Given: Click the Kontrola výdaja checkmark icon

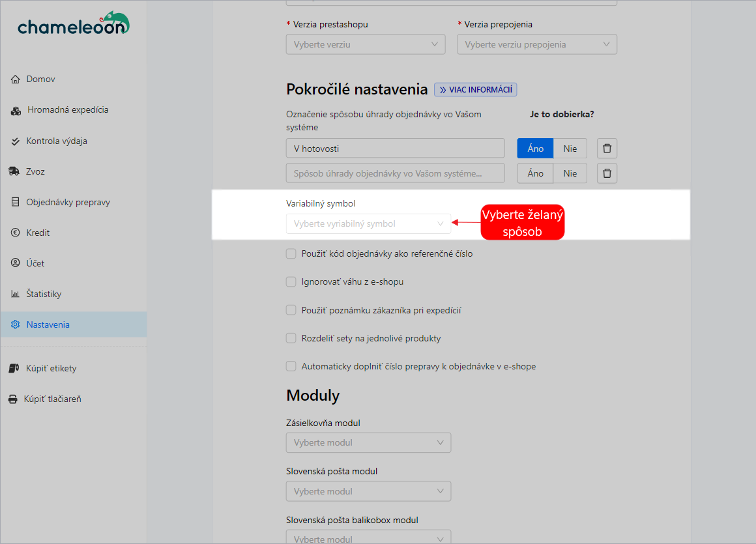Looking at the screenshot, I should pyautogui.click(x=16, y=141).
